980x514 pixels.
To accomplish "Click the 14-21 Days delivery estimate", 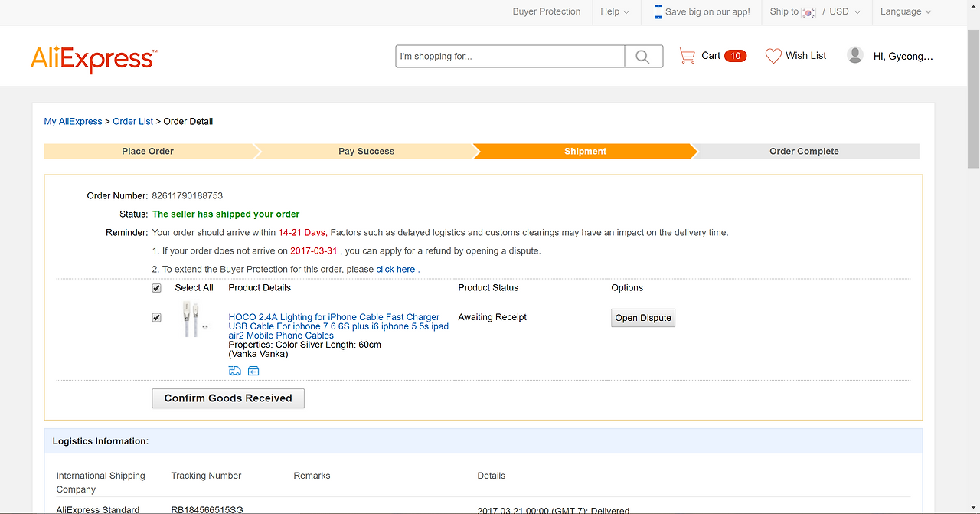I will 302,233.
